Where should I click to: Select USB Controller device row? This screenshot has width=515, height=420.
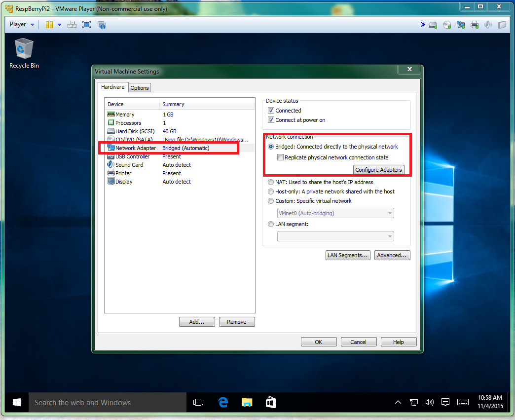pyautogui.click(x=180, y=156)
